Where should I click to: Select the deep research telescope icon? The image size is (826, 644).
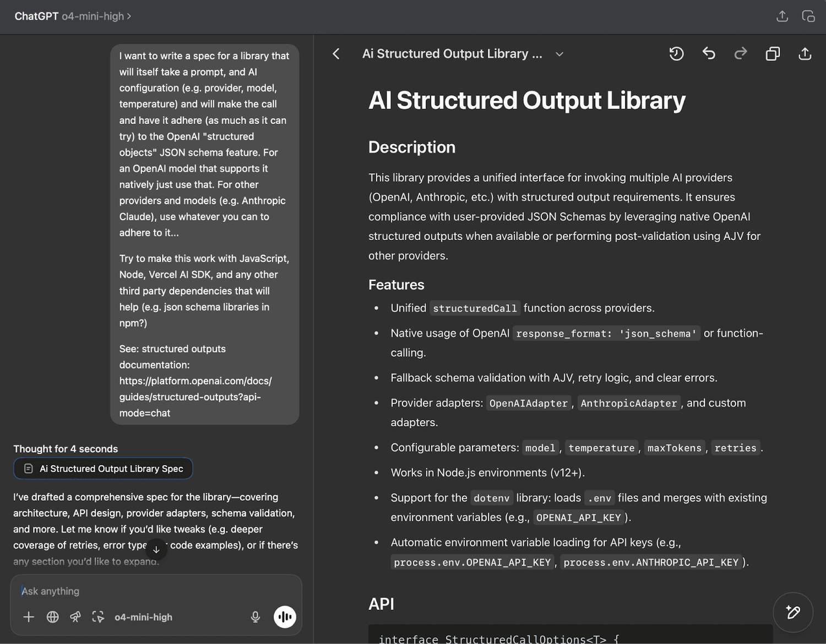(75, 617)
